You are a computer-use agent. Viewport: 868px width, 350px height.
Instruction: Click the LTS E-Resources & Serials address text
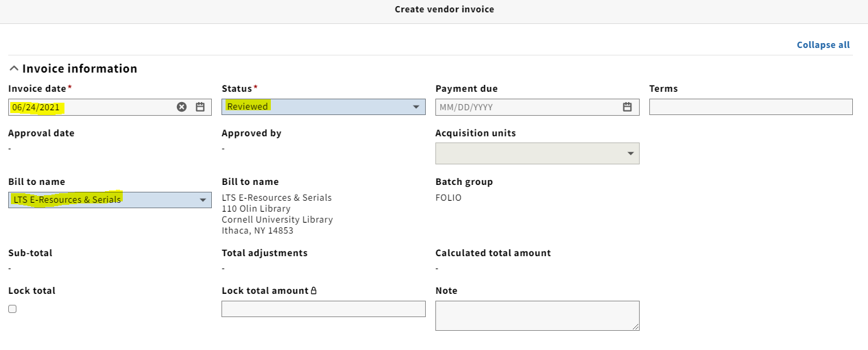click(x=277, y=198)
